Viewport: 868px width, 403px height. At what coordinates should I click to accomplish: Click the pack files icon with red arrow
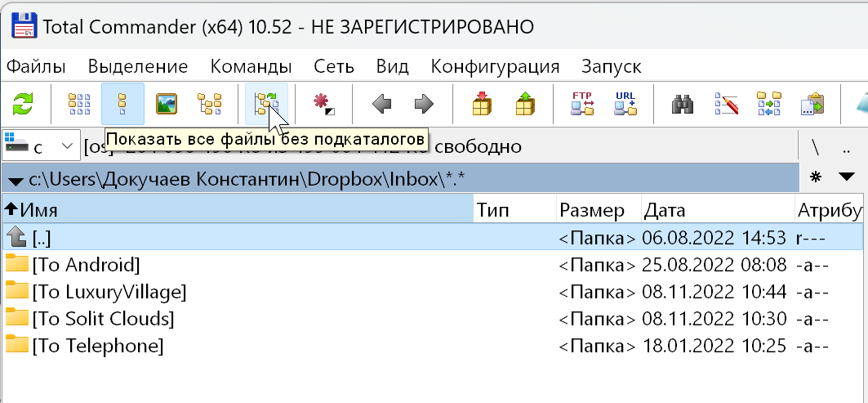tap(482, 104)
